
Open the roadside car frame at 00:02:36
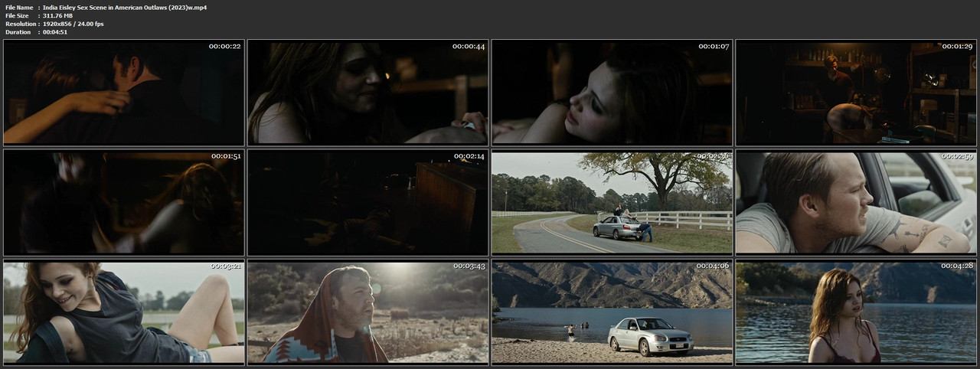pos(612,202)
